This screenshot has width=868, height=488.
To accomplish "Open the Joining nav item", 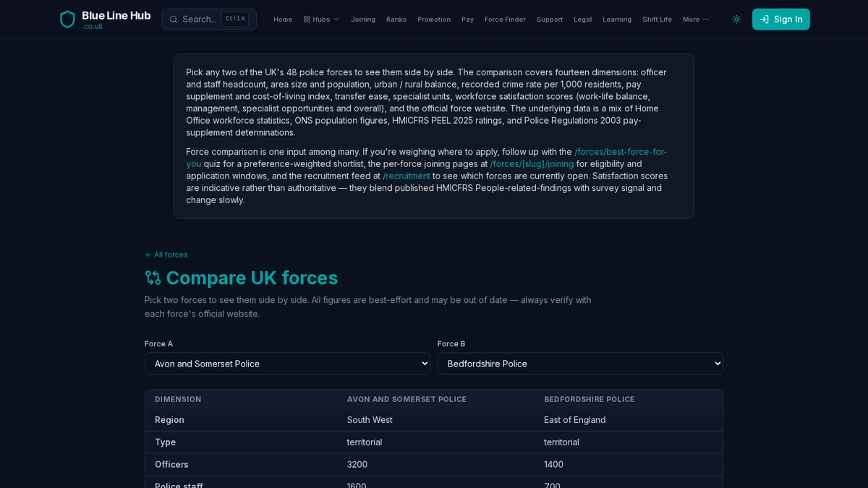I will coord(363,20).
